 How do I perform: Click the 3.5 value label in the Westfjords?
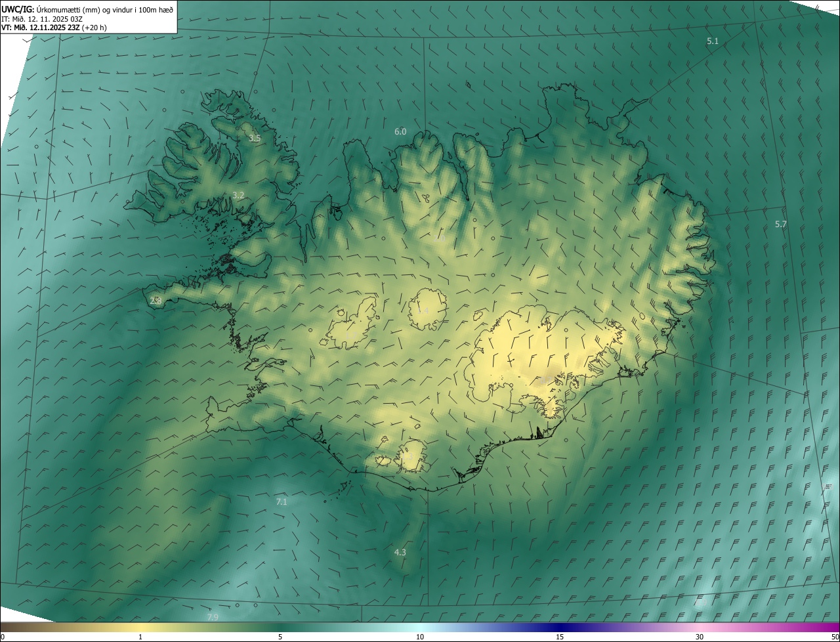click(x=255, y=139)
